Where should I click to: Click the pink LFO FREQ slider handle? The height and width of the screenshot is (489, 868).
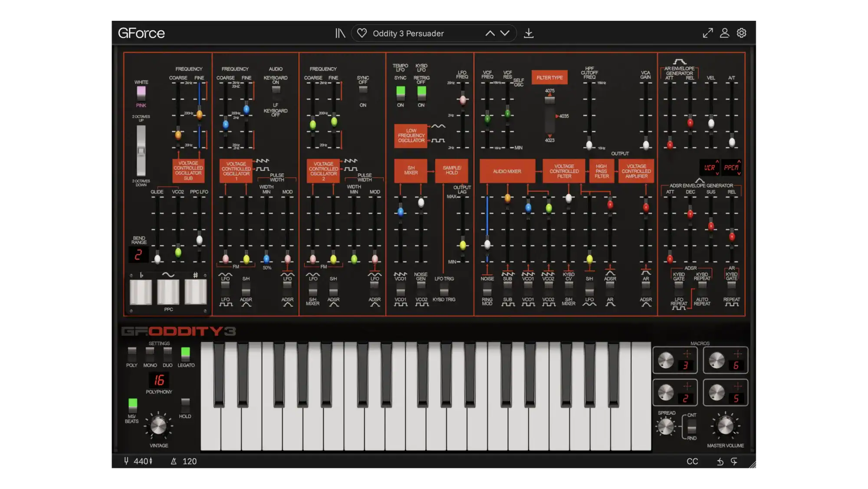[x=463, y=100]
